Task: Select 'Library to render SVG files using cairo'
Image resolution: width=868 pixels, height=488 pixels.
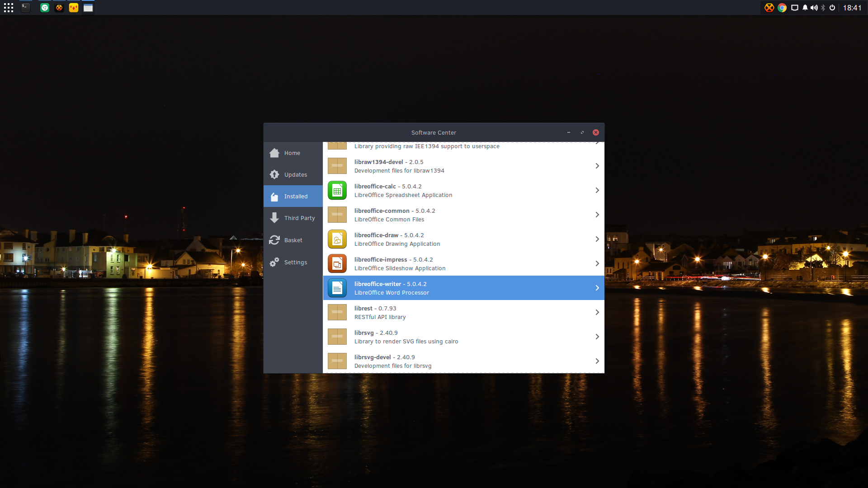Action: click(406, 342)
